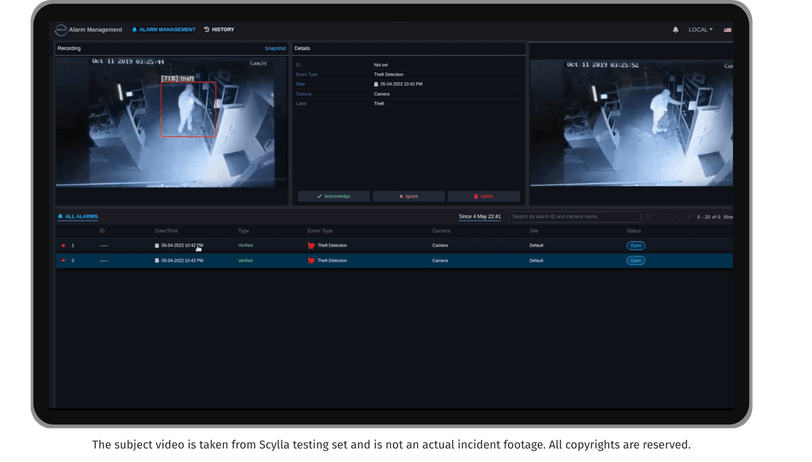Click the red dot in row 2

pyautogui.click(x=63, y=261)
